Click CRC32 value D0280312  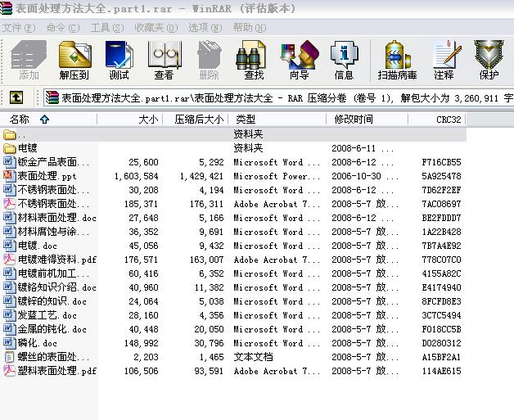click(x=441, y=343)
